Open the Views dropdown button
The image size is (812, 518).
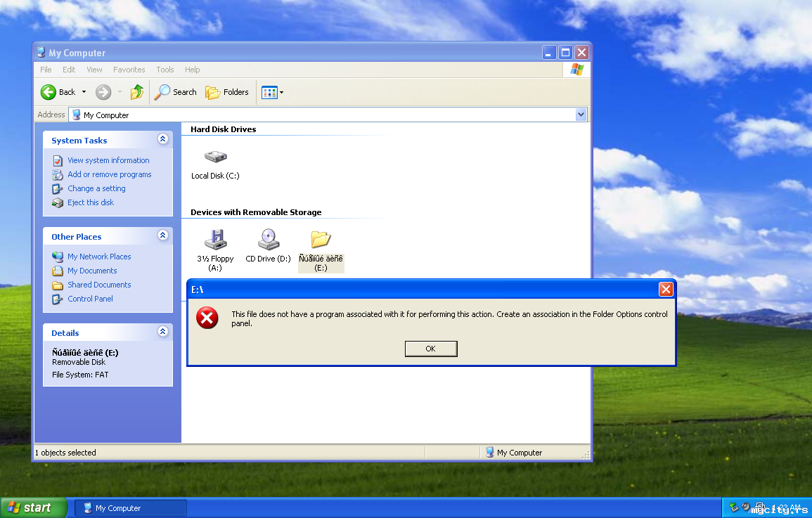(x=272, y=93)
